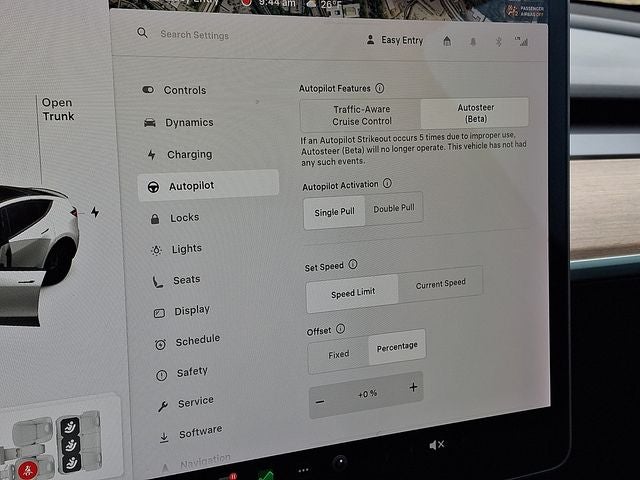This screenshot has height=480, width=640.
Task: Open the Safety menu
Action: (x=182, y=373)
